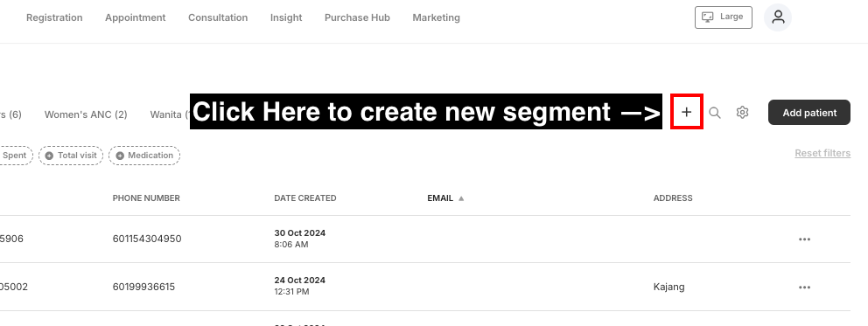The height and width of the screenshot is (326, 868).
Task: Open the settings gear icon
Action: pyautogui.click(x=742, y=113)
